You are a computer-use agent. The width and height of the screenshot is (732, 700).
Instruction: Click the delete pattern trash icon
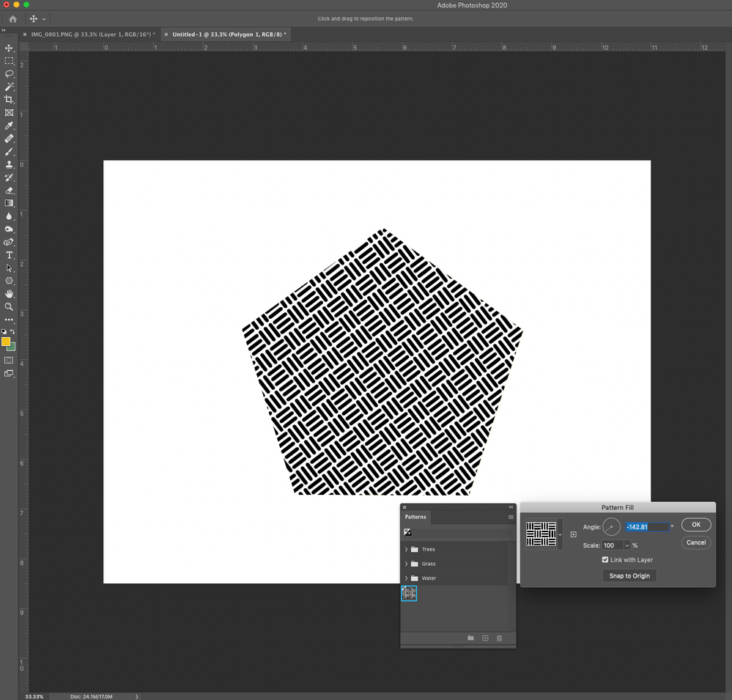point(499,638)
